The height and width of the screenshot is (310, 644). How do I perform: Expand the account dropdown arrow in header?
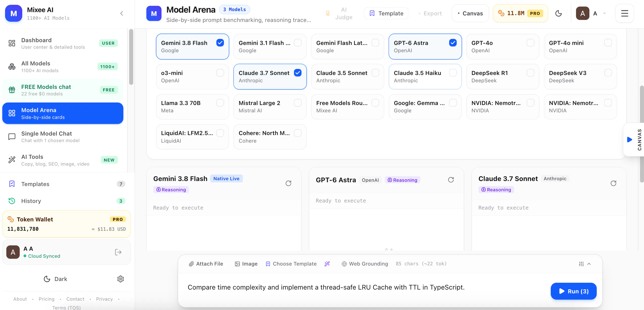(605, 13)
